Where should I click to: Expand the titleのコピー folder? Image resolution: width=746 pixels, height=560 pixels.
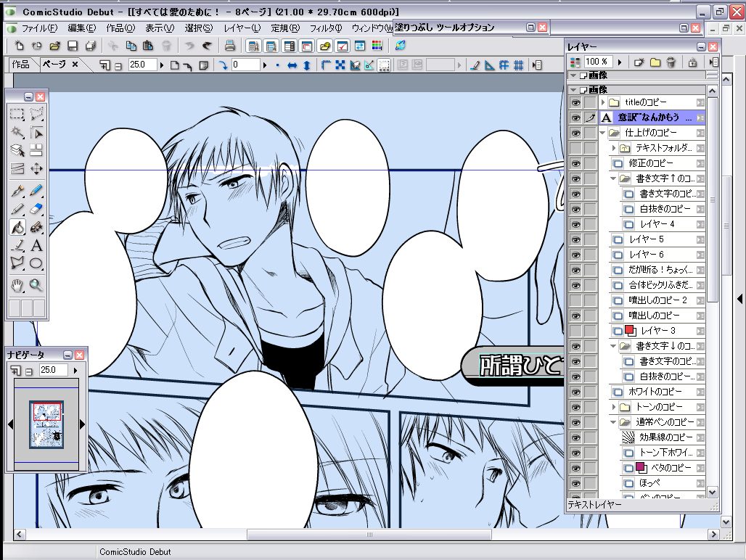point(603,102)
